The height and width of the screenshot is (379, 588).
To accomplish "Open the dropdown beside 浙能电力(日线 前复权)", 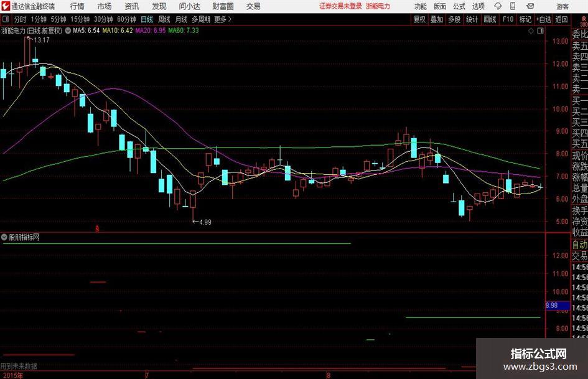I will click(68, 30).
